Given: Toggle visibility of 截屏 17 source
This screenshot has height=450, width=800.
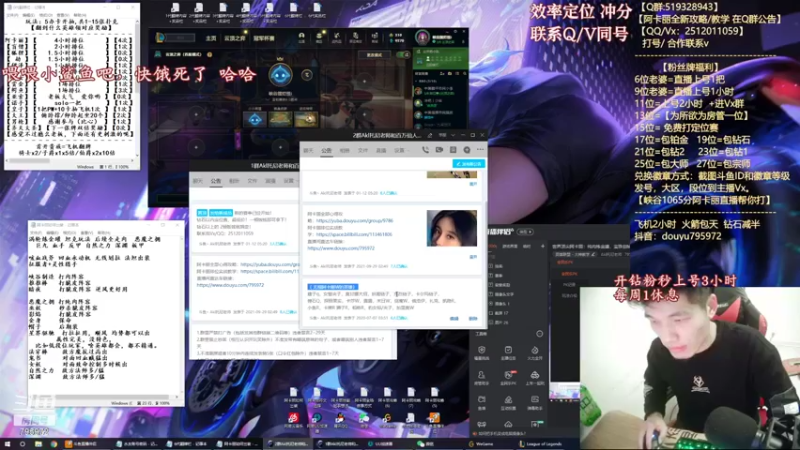Looking at the screenshot, I should [x=491, y=313].
